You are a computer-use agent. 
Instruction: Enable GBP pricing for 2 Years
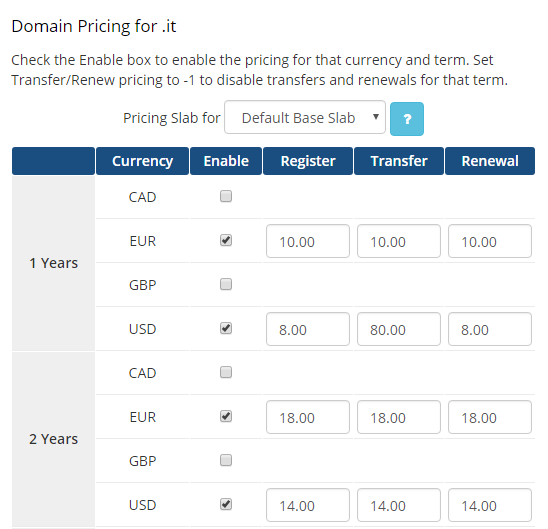226,460
